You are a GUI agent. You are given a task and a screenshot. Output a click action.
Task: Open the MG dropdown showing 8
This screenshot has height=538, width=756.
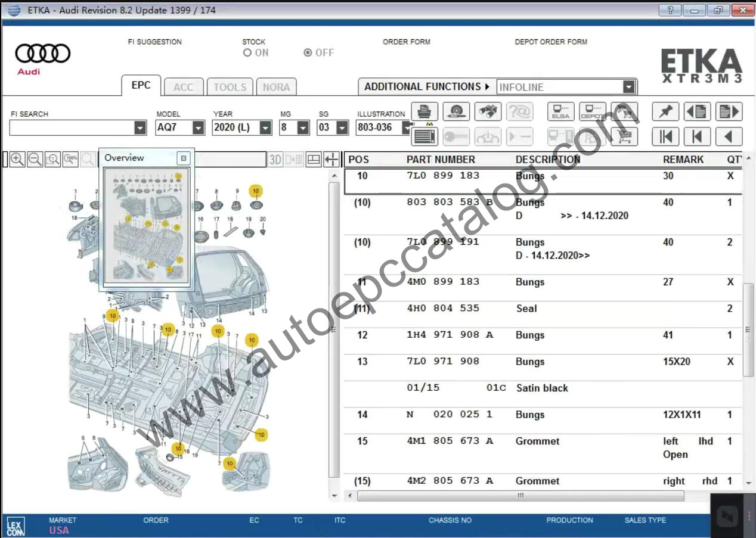coord(303,127)
